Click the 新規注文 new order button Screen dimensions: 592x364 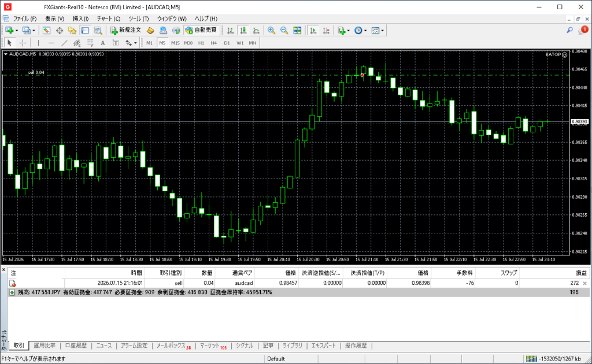point(125,30)
